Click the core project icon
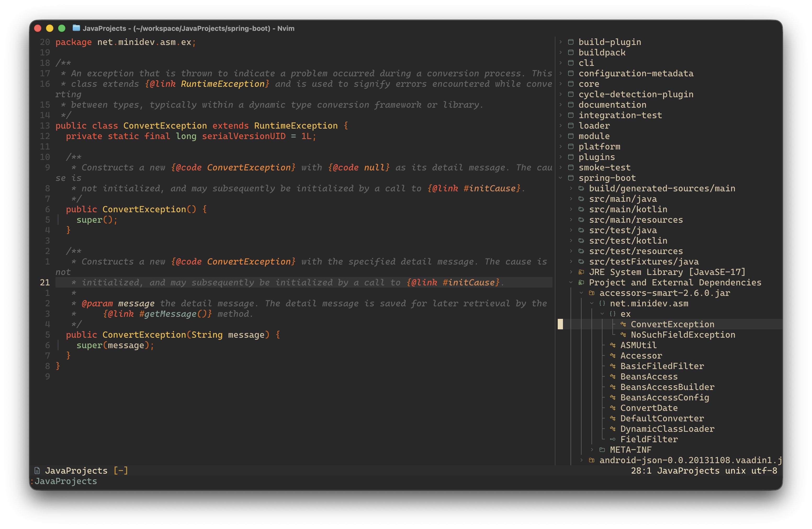Screen dimensions: 812x529 click(x=571, y=84)
